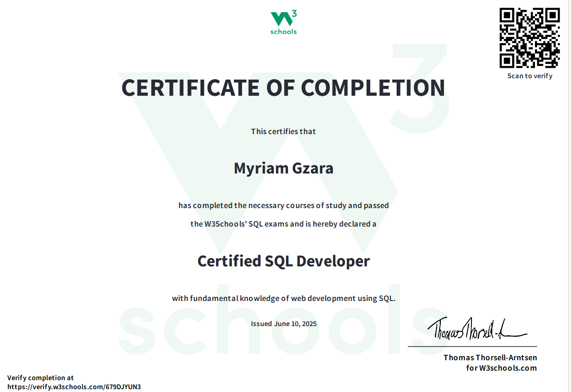Image resolution: width=571 pixels, height=392 pixels.
Task: Scan the QR code by clicking it
Action: pyautogui.click(x=529, y=37)
